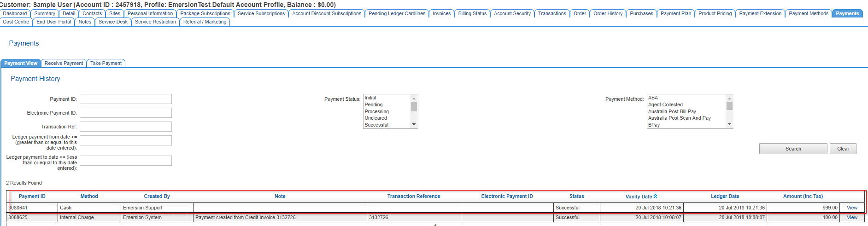Sort results by Amount (Inc Tax) header
This screenshot has height=226, width=868.
pyautogui.click(x=803, y=197)
